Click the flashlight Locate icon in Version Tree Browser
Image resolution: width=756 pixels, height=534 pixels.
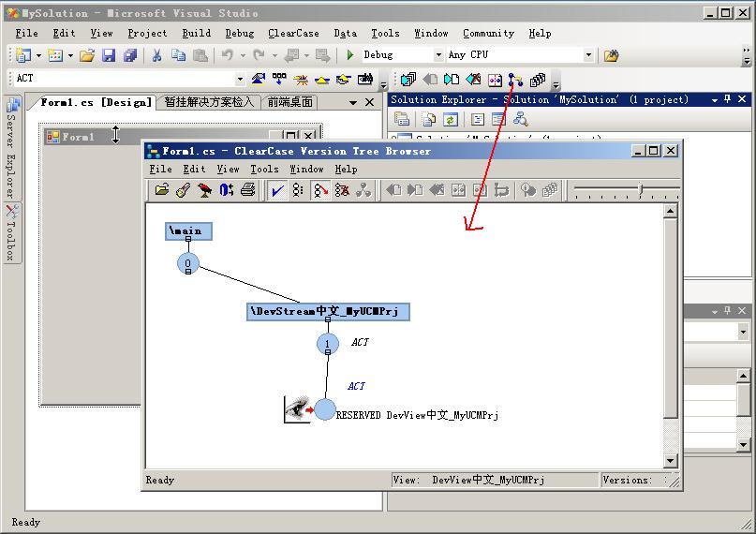pos(184,190)
